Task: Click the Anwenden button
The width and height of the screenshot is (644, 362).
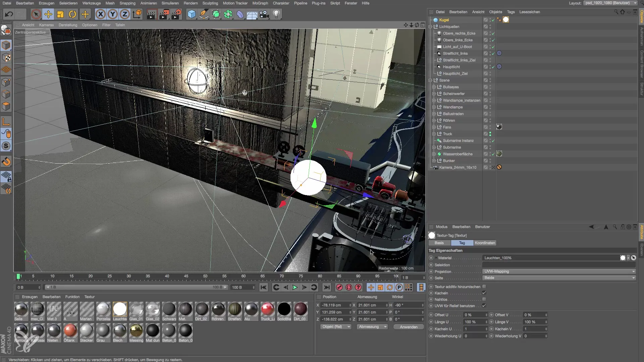Action: [409, 327]
